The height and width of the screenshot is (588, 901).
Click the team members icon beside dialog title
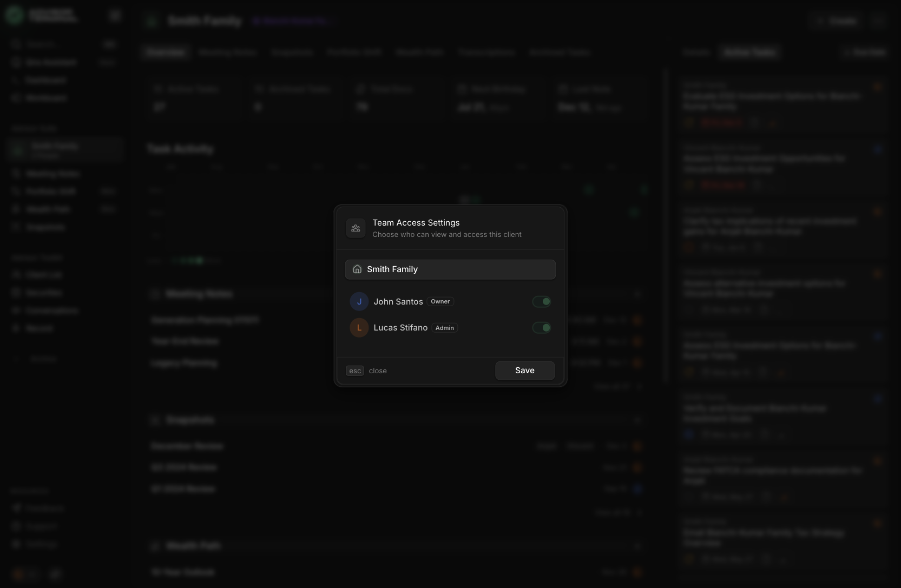356,228
